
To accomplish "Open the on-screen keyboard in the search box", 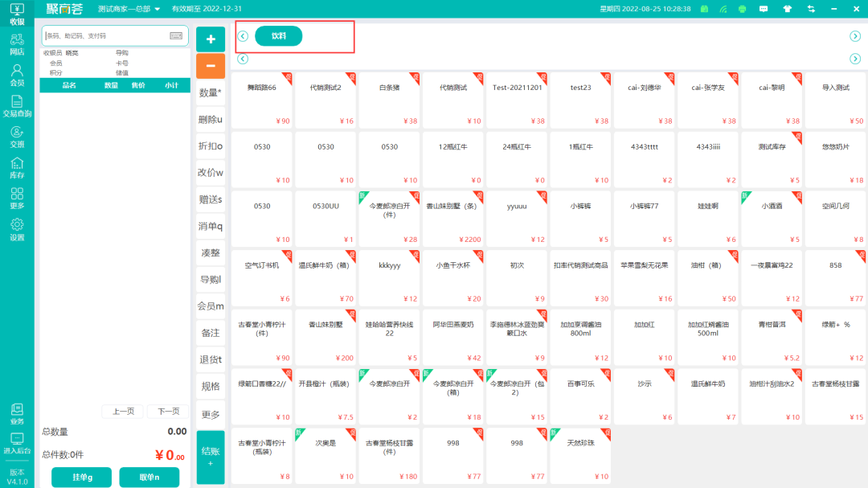I will [176, 36].
